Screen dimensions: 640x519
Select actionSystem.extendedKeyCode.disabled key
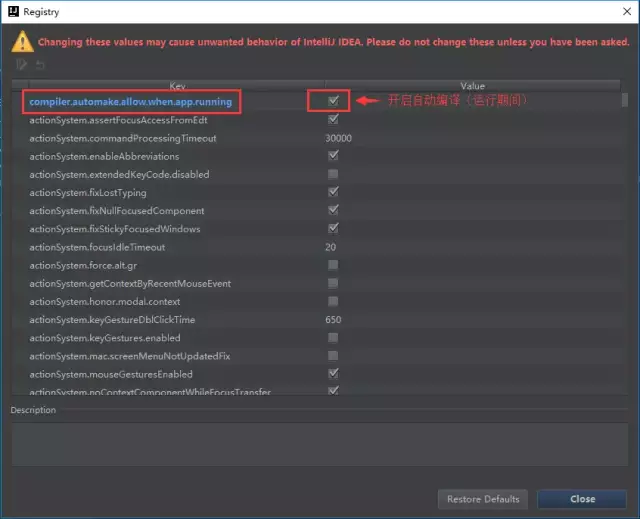[x=119, y=175]
